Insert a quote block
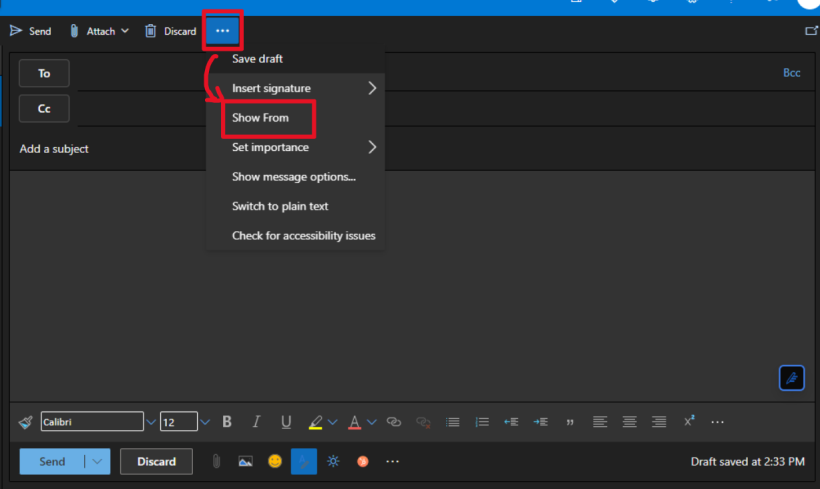820x489 pixels. click(570, 422)
